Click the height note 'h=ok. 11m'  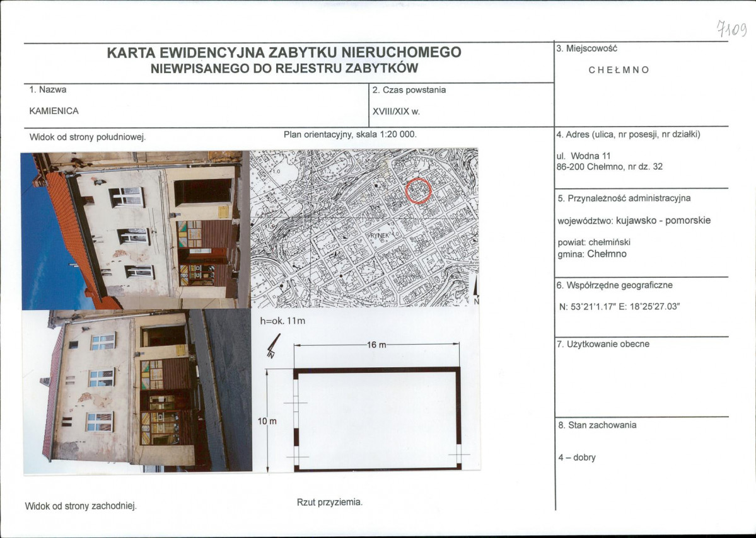(282, 321)
